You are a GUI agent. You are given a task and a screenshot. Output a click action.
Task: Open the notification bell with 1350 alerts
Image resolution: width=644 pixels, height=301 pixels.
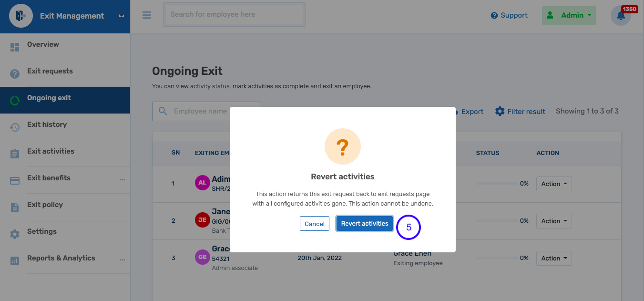pyautogui.click(x=620, y=15)
